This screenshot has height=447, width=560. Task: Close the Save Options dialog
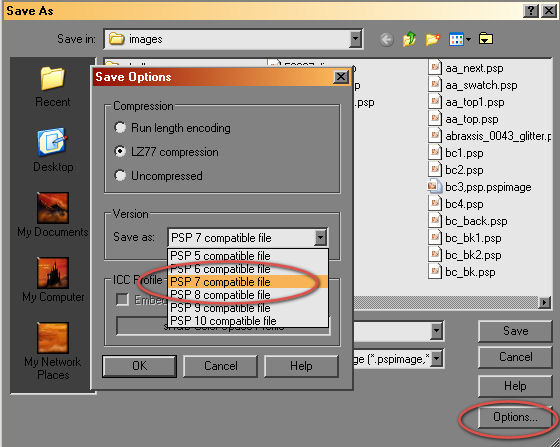click(x=341, y=77)
